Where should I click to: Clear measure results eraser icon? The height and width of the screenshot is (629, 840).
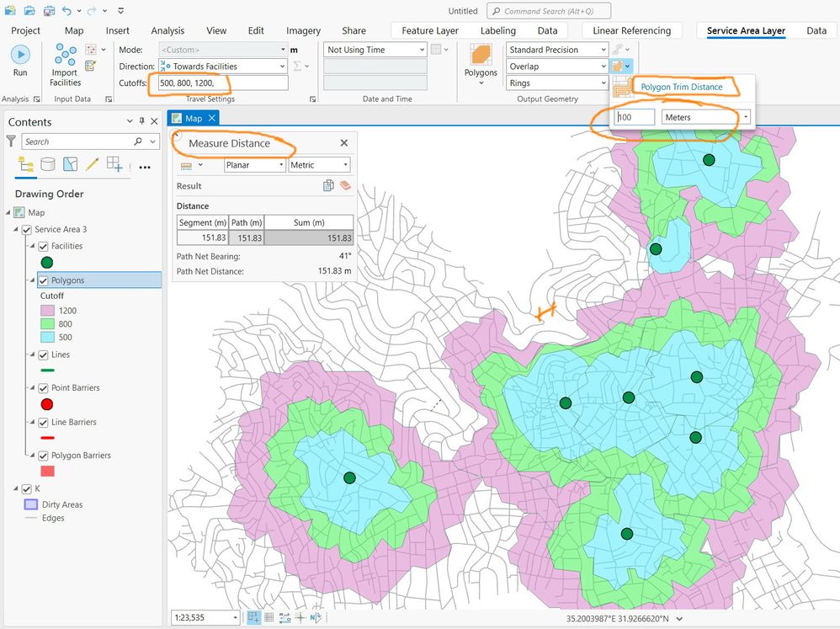point(346,185)
